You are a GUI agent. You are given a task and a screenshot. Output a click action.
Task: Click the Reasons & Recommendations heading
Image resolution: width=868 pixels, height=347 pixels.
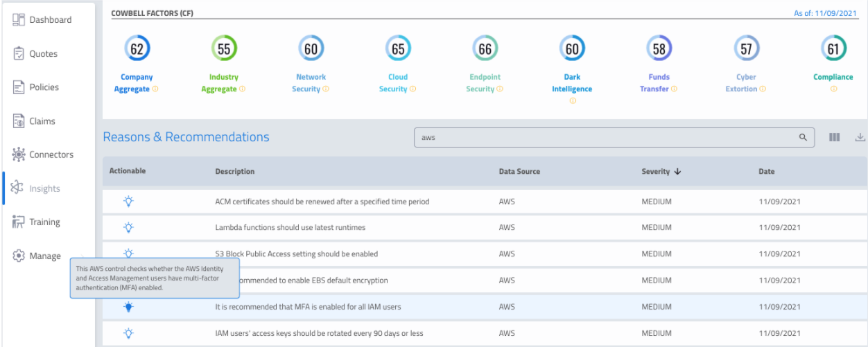point(186,137)
